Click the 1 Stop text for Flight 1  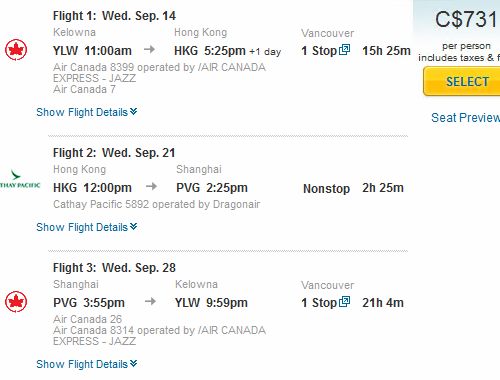(x=319, y=51)
